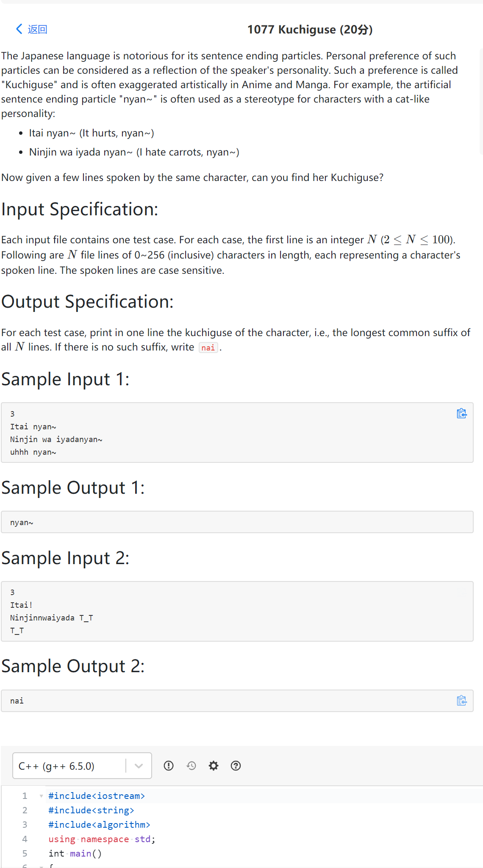
Task: Go back via the 返回 link
Action: click(37, 29)
